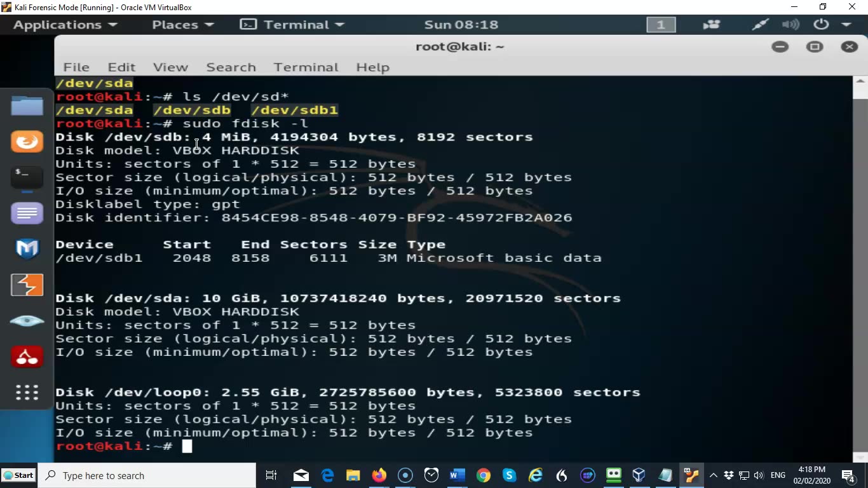
Task: Open the Terminal dropdown in the top panel
Action: click(292, 25)
